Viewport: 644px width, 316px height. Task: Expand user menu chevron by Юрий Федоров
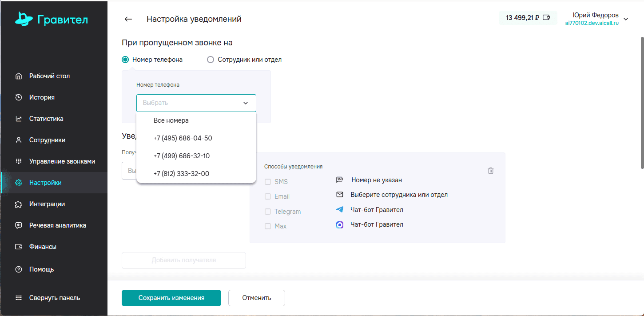pyautogui.click(x=626, y=19)
